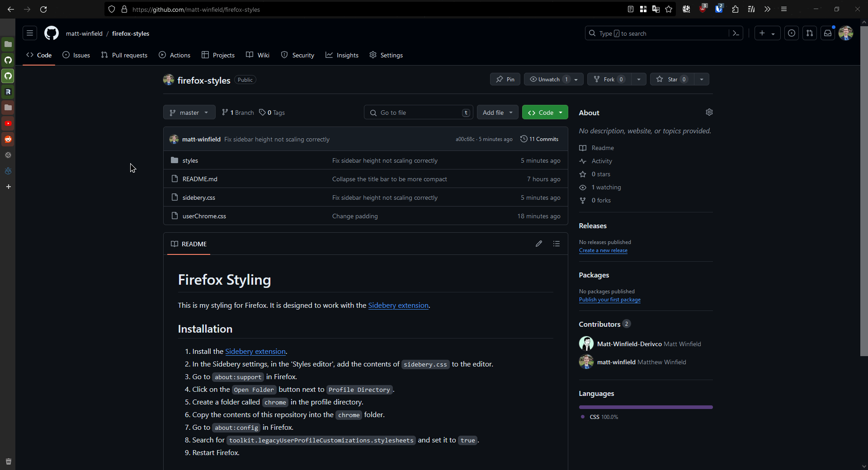Open the Projects tab
Screen dimensions: 868x470
(218, 55)
